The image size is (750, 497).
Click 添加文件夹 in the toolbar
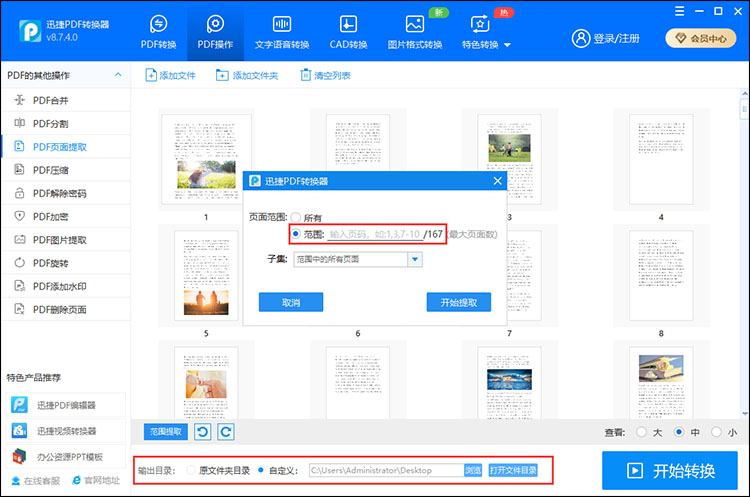(x=247, y=75)
